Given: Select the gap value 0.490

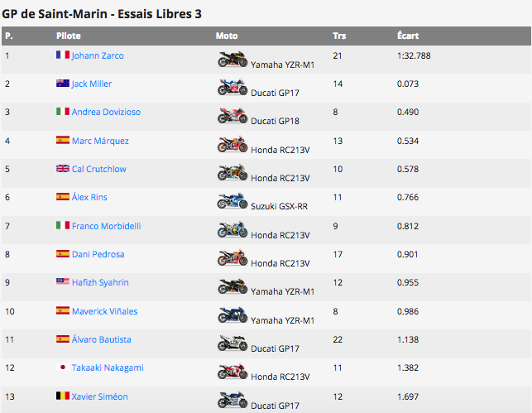Looking at the screenshot, I should click(x=408, y=112).
